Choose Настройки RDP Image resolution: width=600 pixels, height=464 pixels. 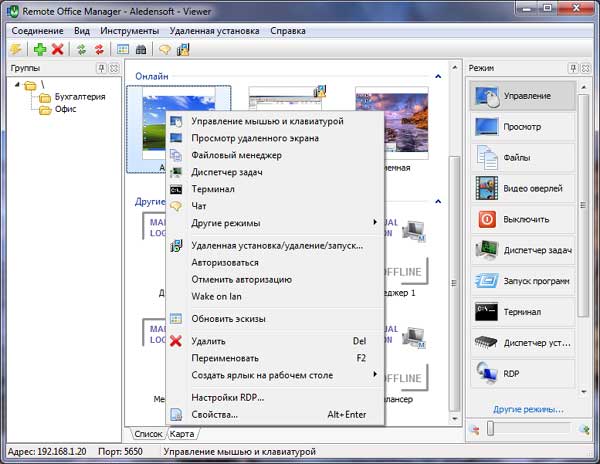click(x=275, y=397)
